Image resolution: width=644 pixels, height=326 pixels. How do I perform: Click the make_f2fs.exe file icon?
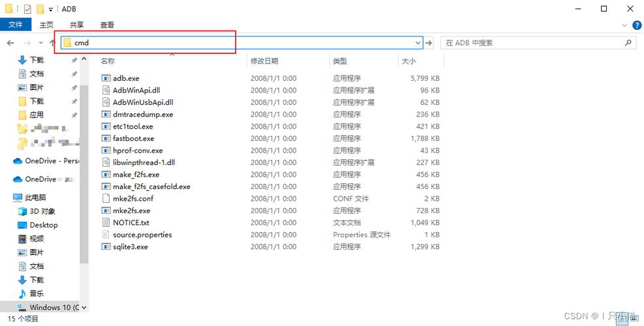[x=106, y=175]
